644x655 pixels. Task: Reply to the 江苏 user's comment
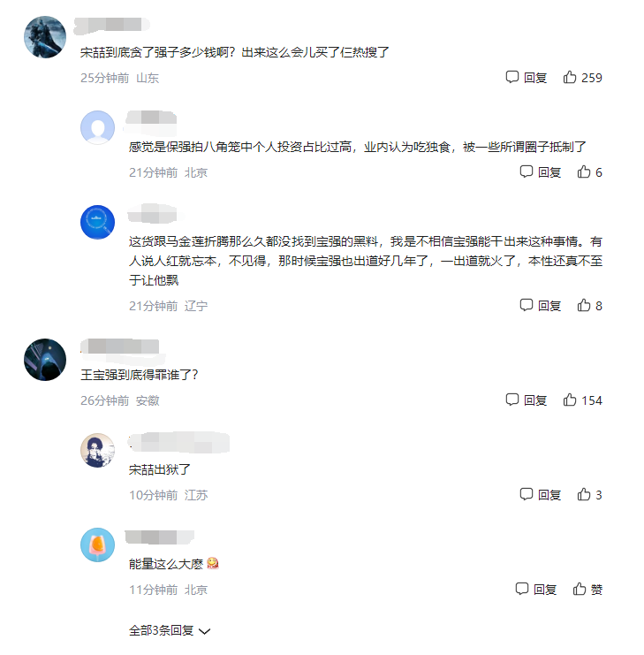(540, 495)
